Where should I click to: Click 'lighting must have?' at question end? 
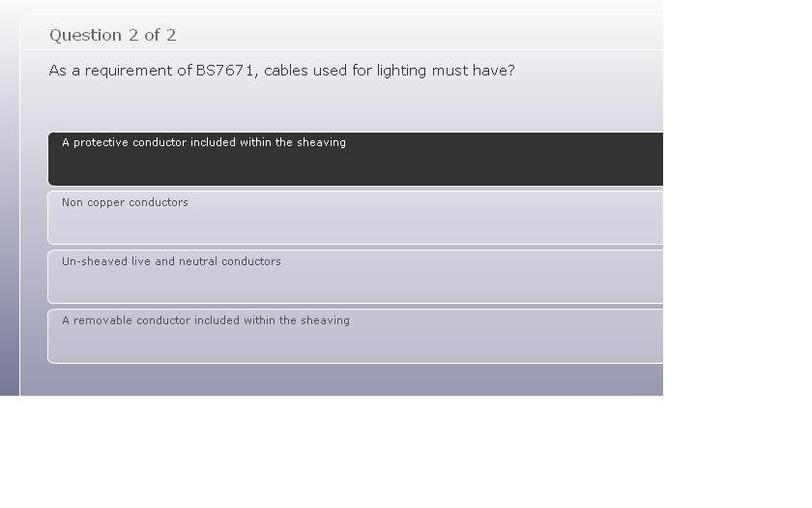[x=446, y=71]
